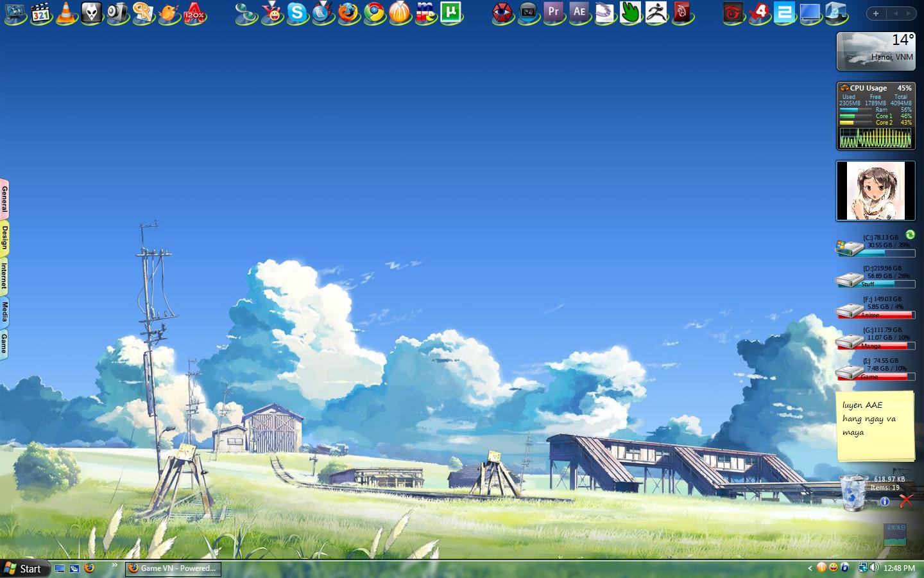Expand the Quick Launch overflow chevron
Screen dimensions: 924x578
[115, 565]
